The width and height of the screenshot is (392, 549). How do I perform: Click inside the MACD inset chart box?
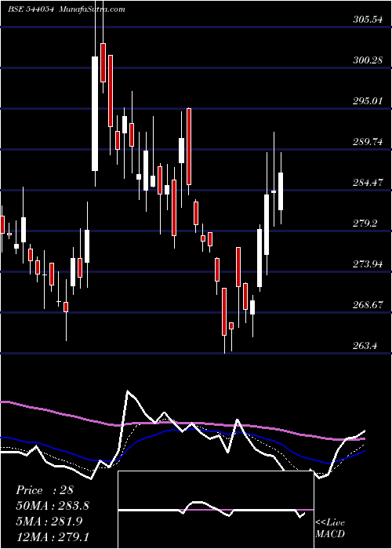click(216, 510)
